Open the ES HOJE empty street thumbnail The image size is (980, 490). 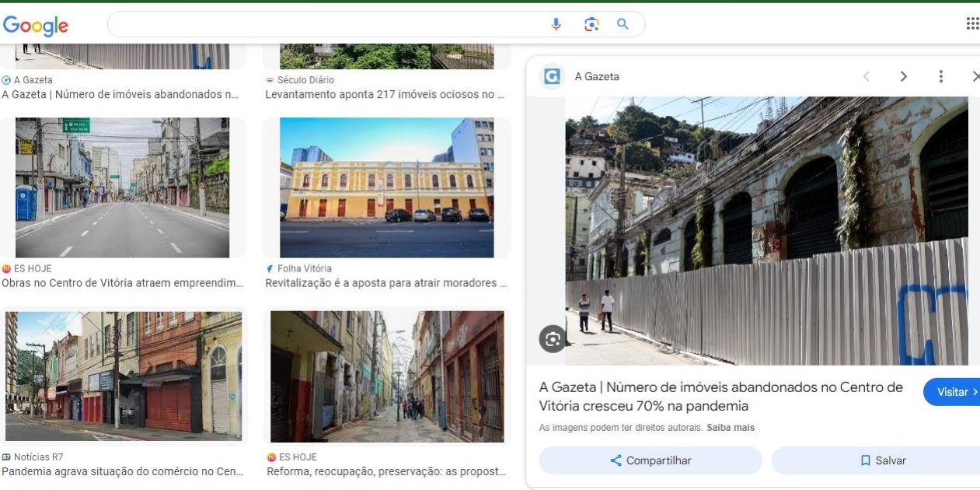[122, 187]
